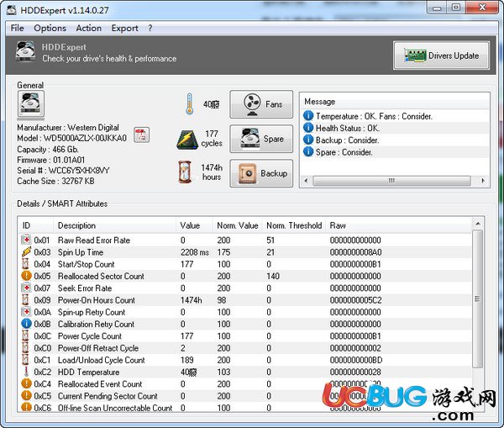
Task: Click the Spare button
Action: 261,139
